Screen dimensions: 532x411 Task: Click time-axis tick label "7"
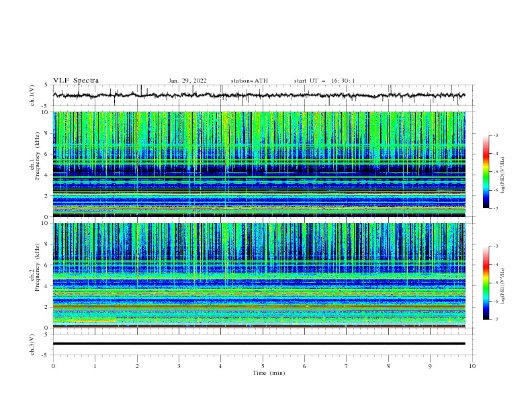[347, 366]
